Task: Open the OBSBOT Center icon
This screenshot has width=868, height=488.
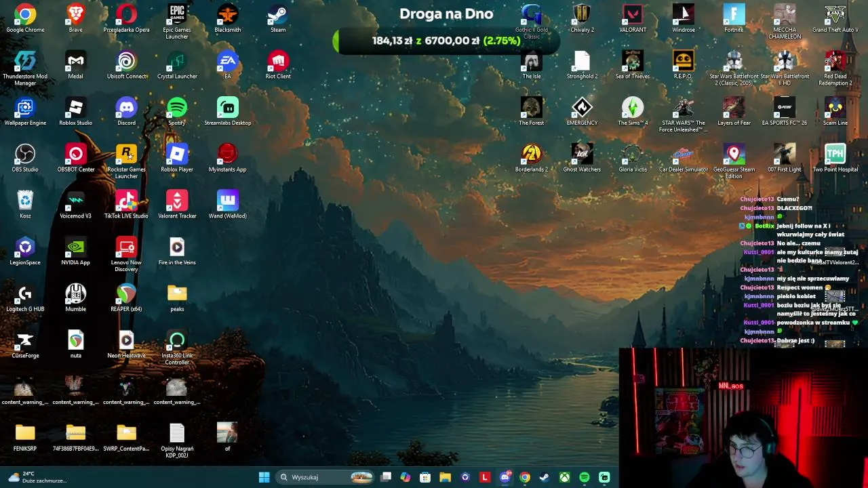Action: tap(75, 158)
